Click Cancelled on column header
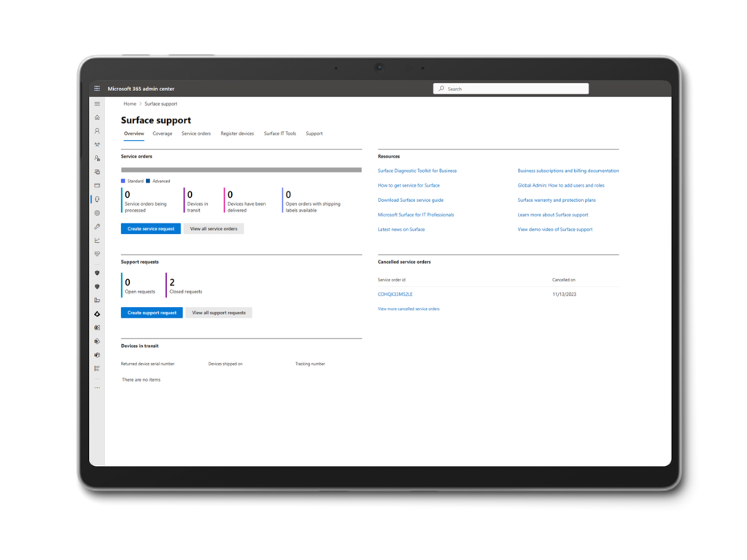The height and width of the screenshot is (560, 747). [x=564, y=280]
